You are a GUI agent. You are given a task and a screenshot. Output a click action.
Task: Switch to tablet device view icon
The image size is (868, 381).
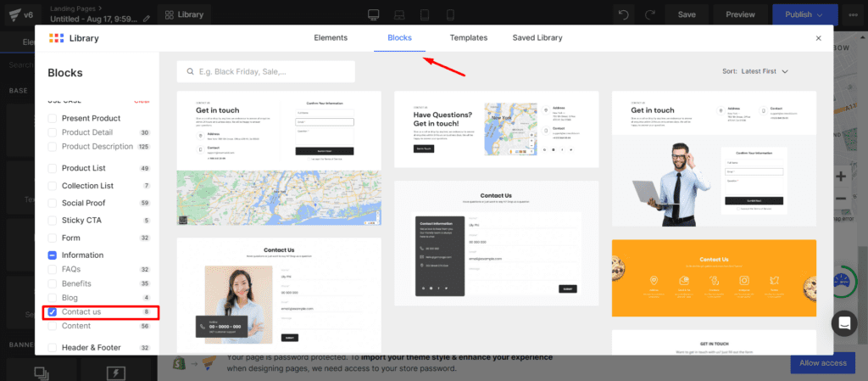tap(425, 14)
